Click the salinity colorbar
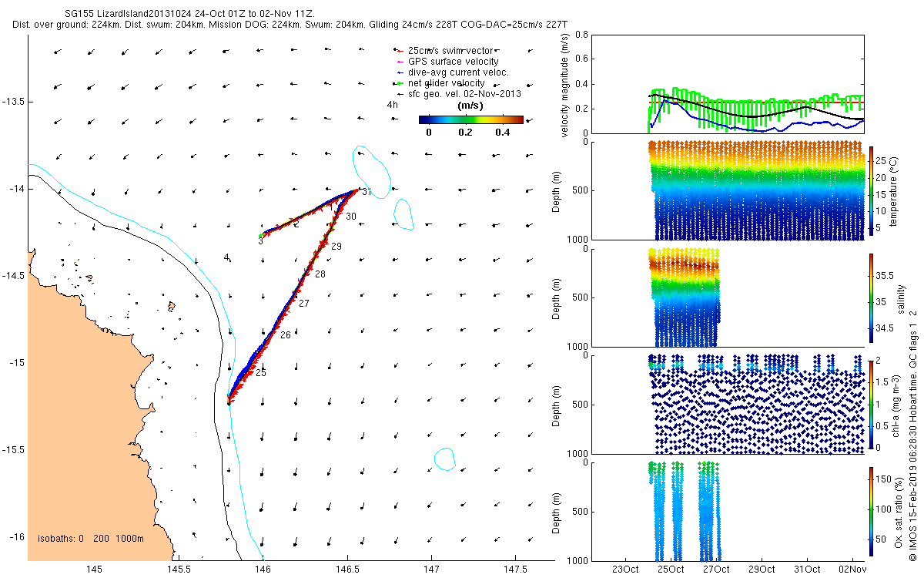This screenshot has width=924, height=578. [x=872, y=297]
